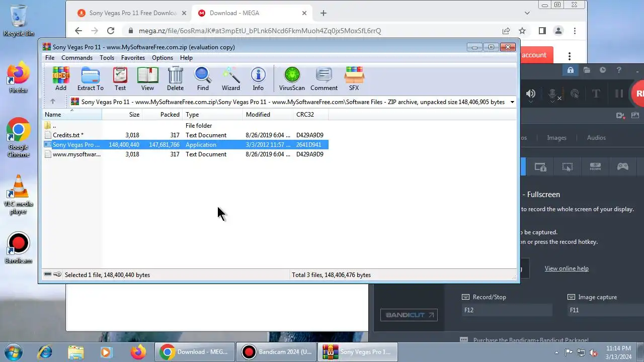Screen dimensions: 644x362
Task: Show hidden system tray icons arrow
Action: pyautogui.click(x=556, y=352)
